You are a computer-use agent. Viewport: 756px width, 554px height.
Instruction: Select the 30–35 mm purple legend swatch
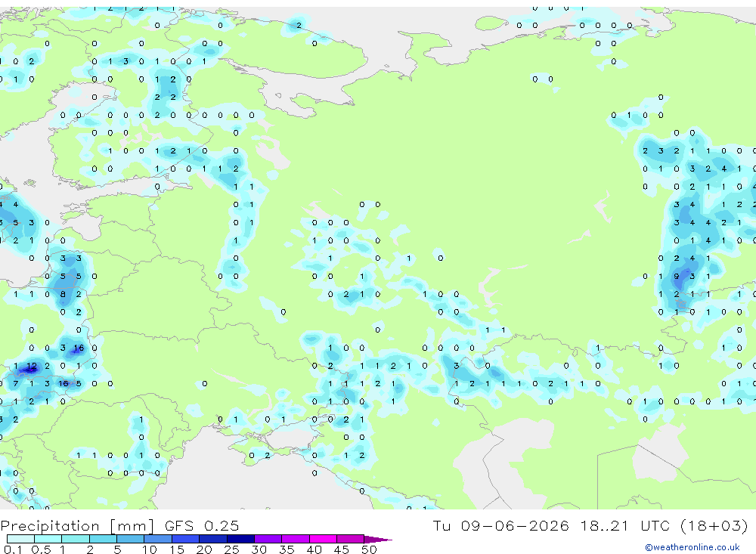[x=268, y=539]
